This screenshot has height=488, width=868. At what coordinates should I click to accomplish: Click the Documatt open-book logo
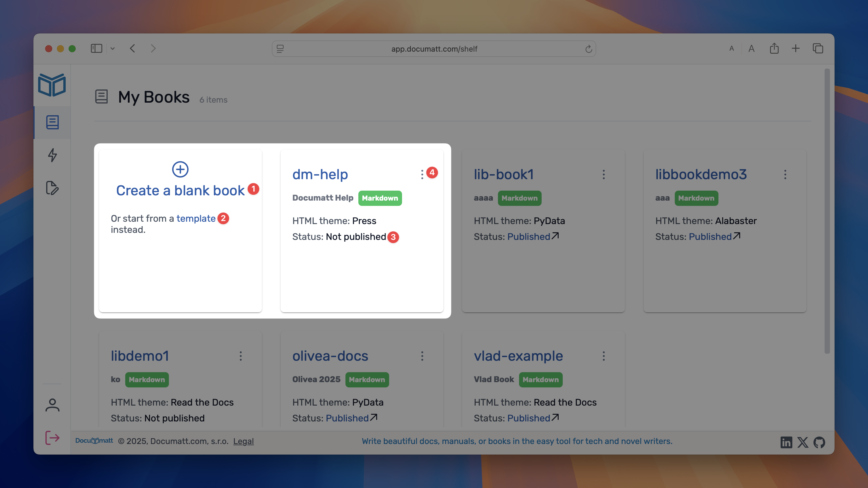click(x=52, y=85)
